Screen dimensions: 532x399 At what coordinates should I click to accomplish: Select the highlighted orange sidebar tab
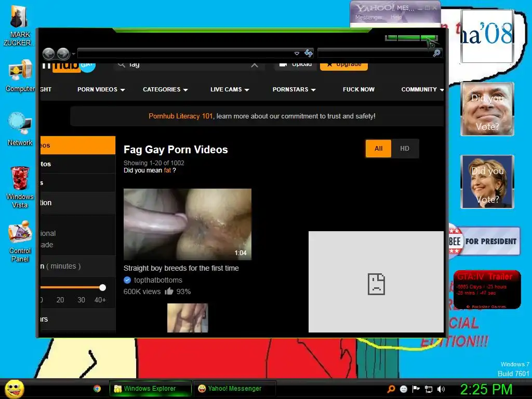pos(78,145)
